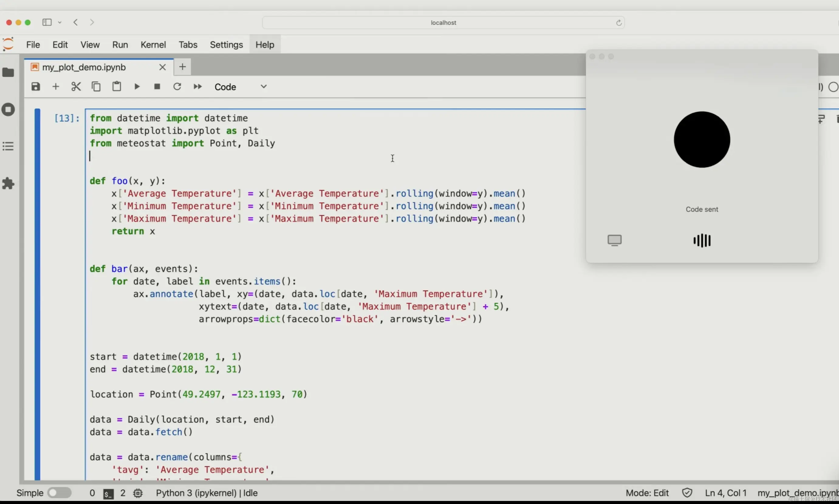
Task: Close the my_plot_demo.ipynb tab
Action: pos(163,67)
